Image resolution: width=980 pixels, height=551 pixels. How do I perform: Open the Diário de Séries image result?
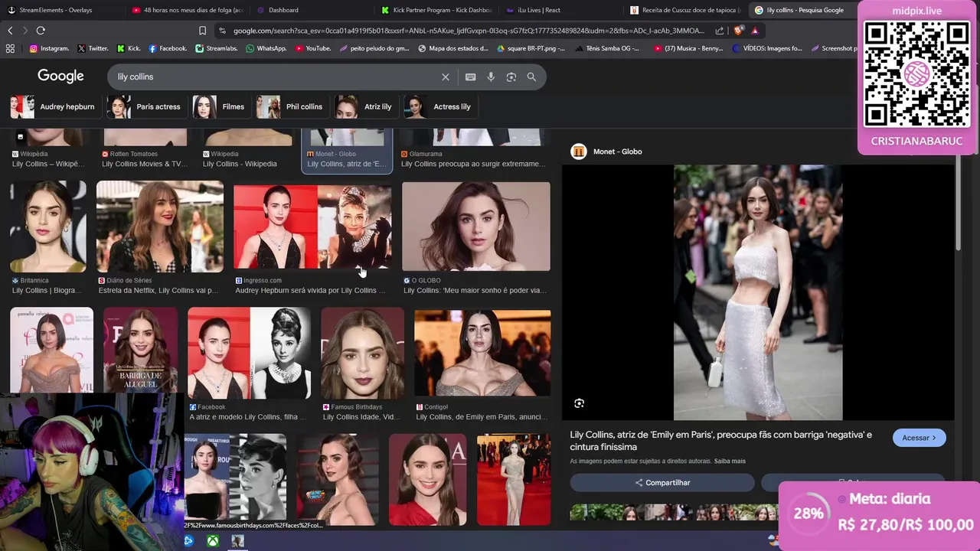pyautogui.click(x=160, y=227)
